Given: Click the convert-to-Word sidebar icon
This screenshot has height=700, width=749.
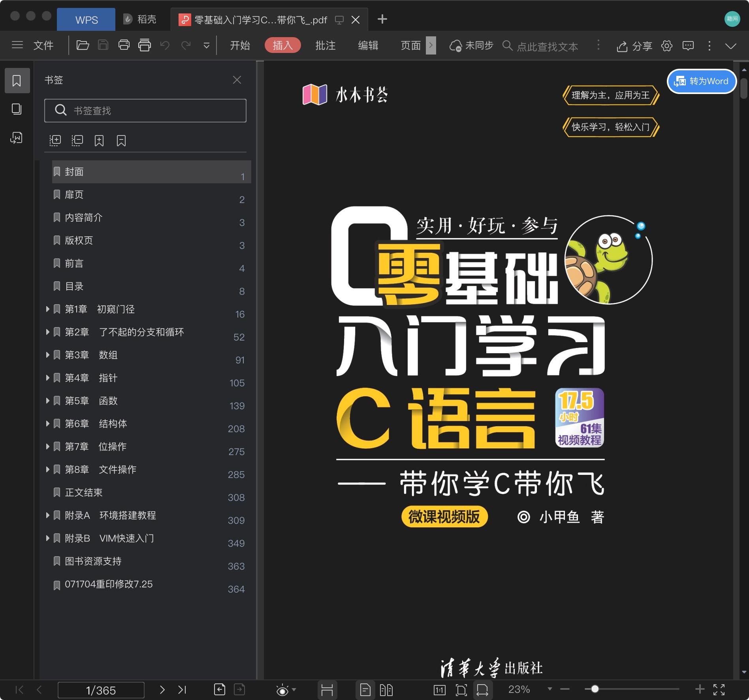Looking at the screenshot, I should (17, 137).
